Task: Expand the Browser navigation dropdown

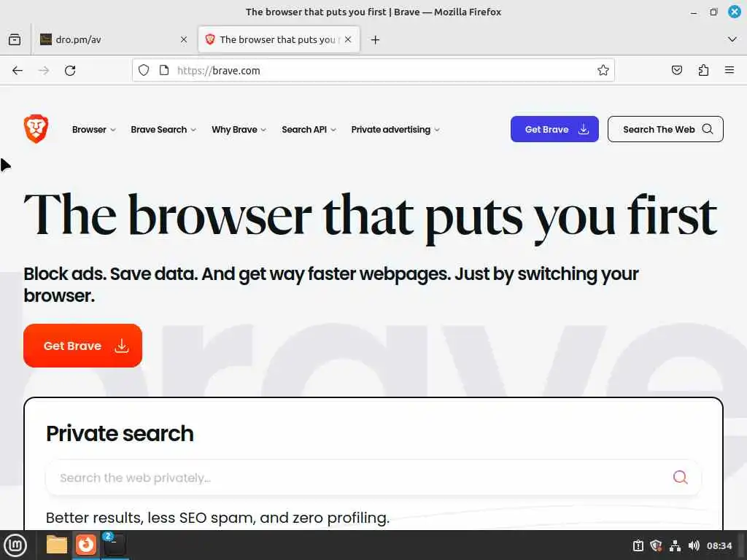Action: coord(94,130)
